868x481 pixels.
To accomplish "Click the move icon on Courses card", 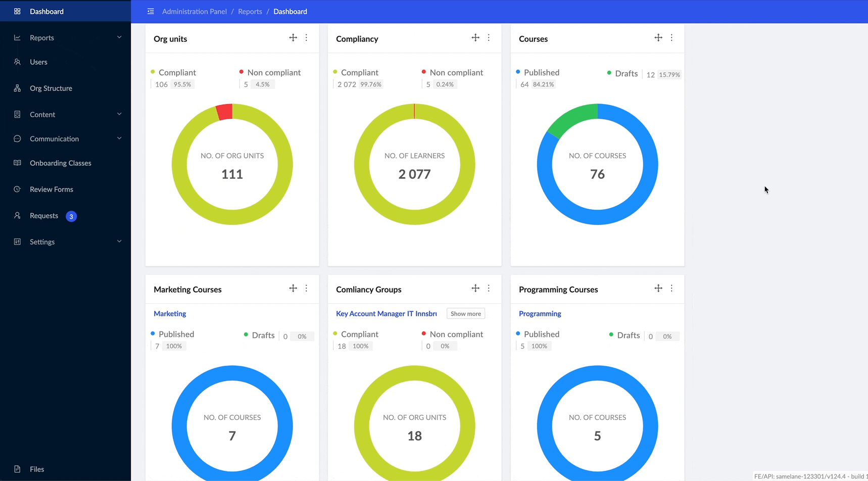I will tap(658, 38).
